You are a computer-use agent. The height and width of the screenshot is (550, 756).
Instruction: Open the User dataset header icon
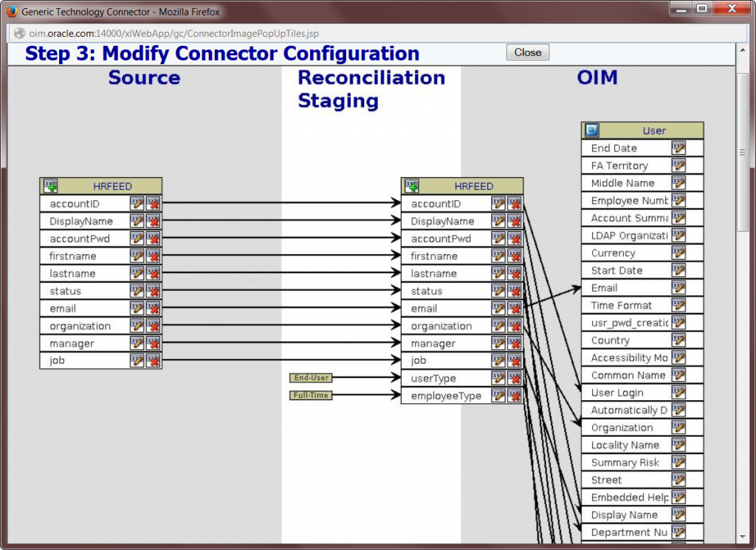(591, 130)
